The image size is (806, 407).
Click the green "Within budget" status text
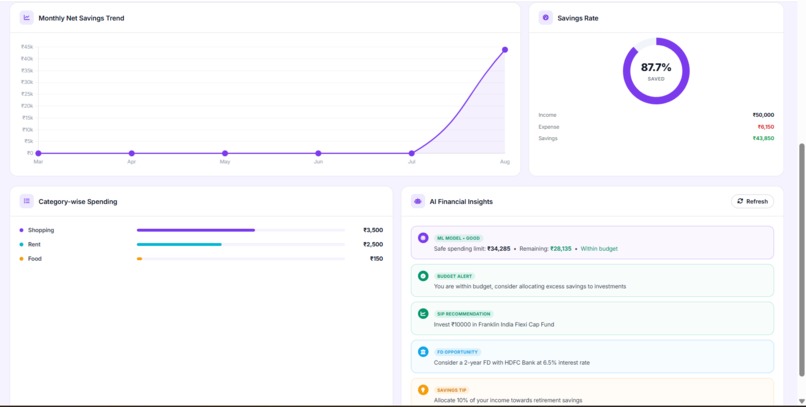599,249
